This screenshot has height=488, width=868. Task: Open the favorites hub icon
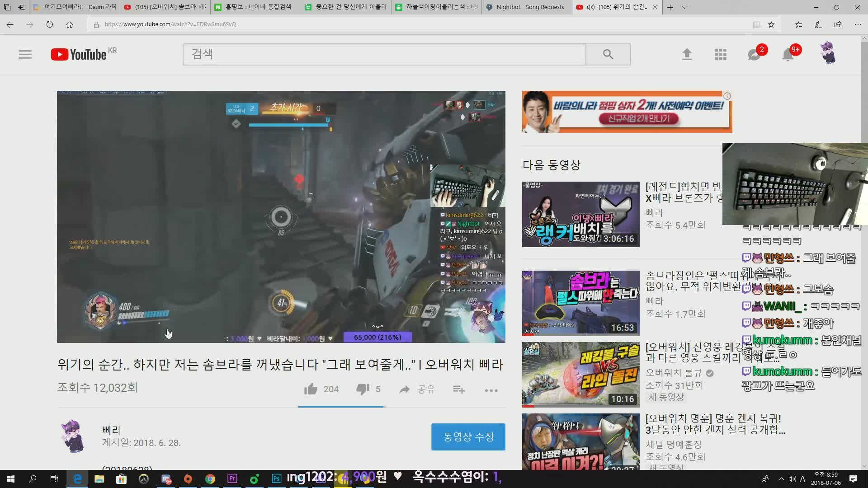pos(798,24)
